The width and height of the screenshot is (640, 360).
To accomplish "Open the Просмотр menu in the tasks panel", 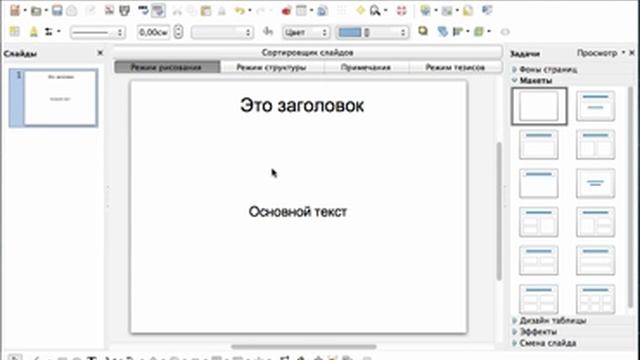I will [600, 53].
